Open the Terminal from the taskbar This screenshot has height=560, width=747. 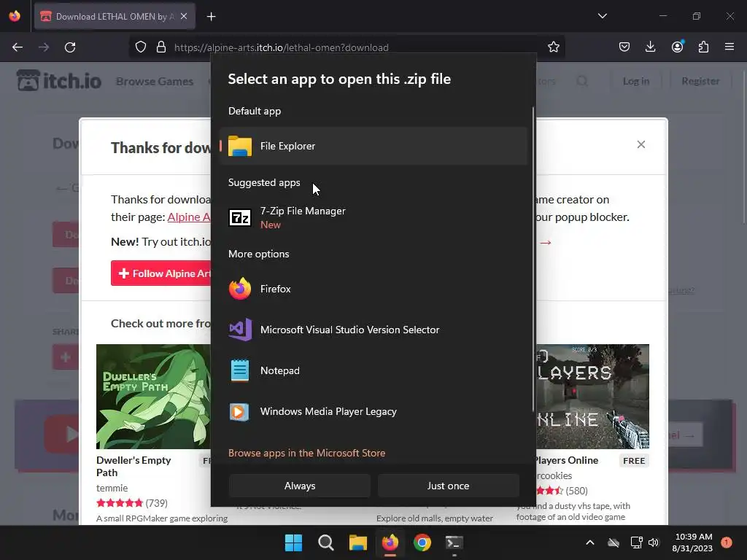454,542
